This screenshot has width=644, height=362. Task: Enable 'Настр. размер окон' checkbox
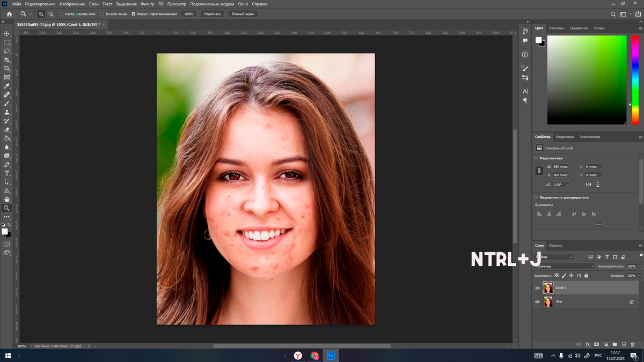(61, 14)
